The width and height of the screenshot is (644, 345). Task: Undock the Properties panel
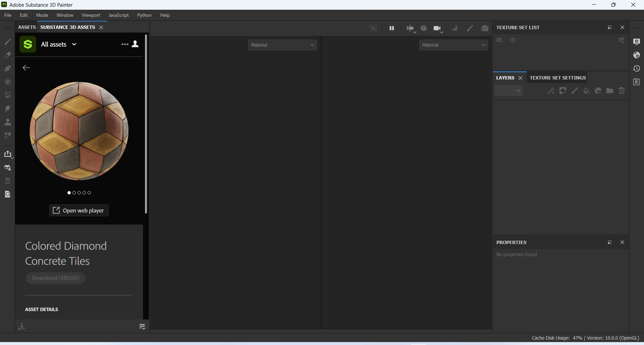609,242
